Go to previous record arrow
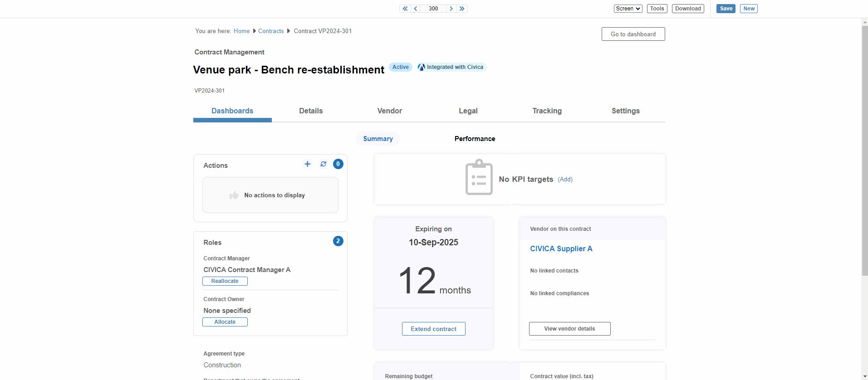Screen dimensions: 868x380 pos(416,9)
